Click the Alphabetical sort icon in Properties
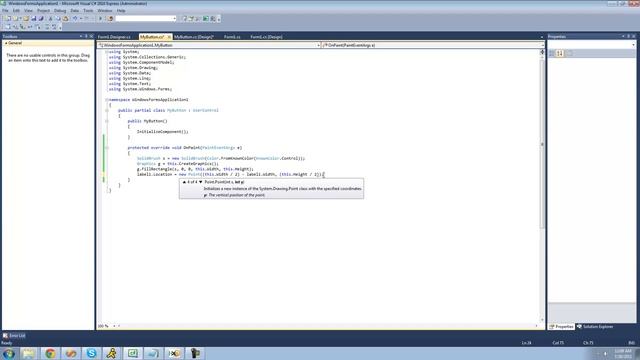The width and height of the screenshot is (640, 360). click(x=560, y=53)
